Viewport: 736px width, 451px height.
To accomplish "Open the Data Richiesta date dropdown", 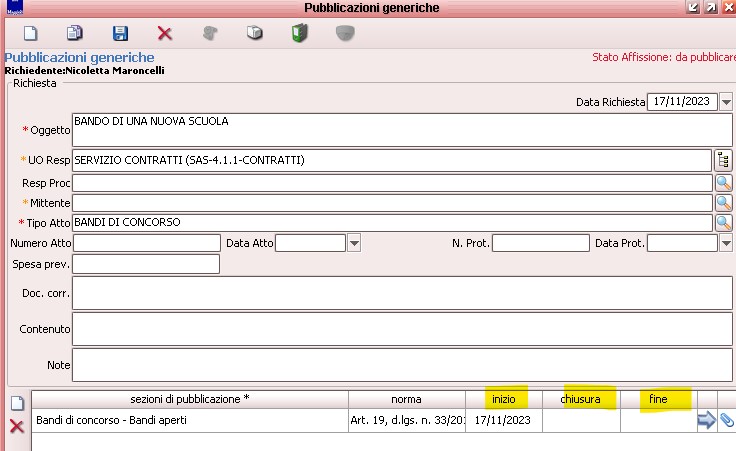I will coord(726,102).
